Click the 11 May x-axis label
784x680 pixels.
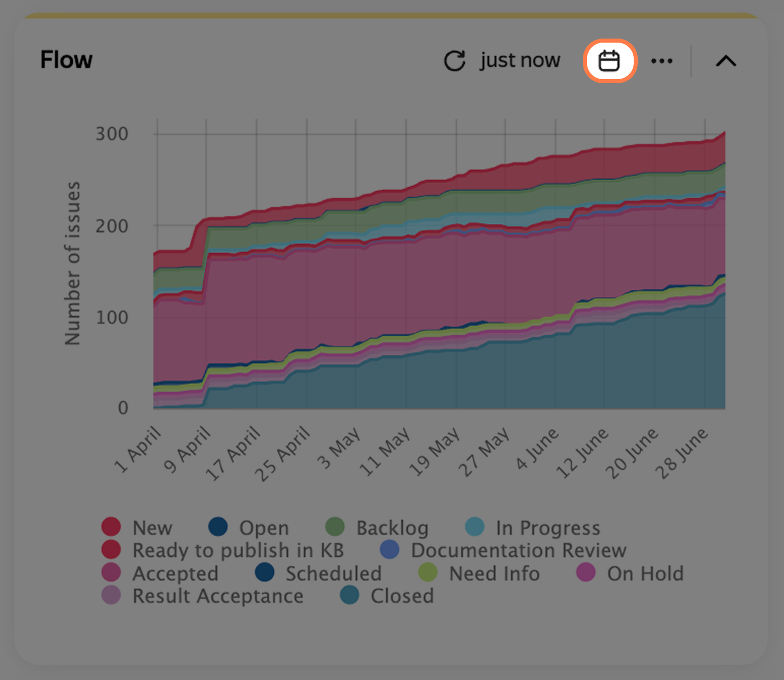coord(385,452)
